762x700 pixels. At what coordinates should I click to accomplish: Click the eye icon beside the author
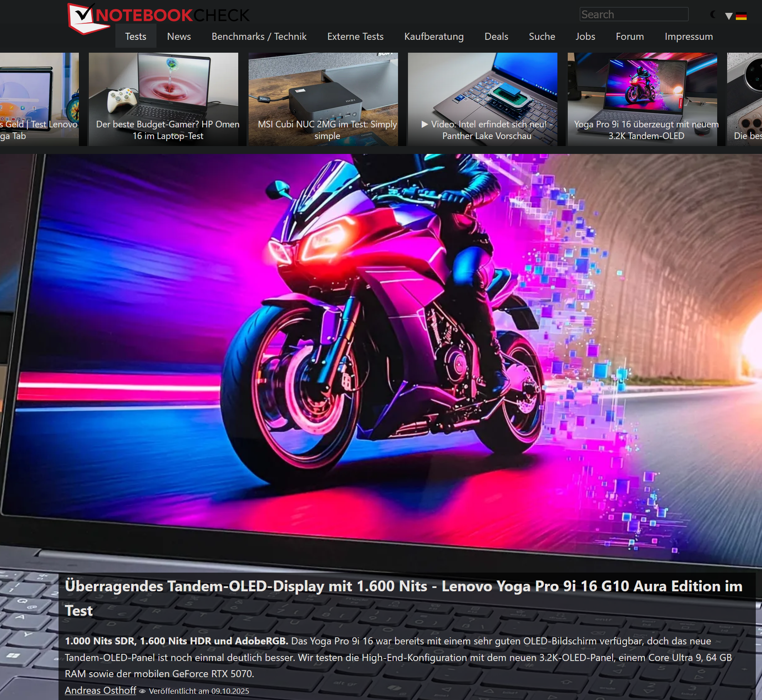click(142, 691)
